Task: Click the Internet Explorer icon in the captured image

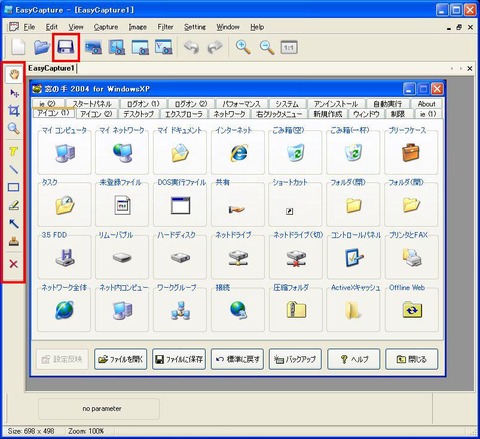Action: pyautogui.click(x=239, y=153)
